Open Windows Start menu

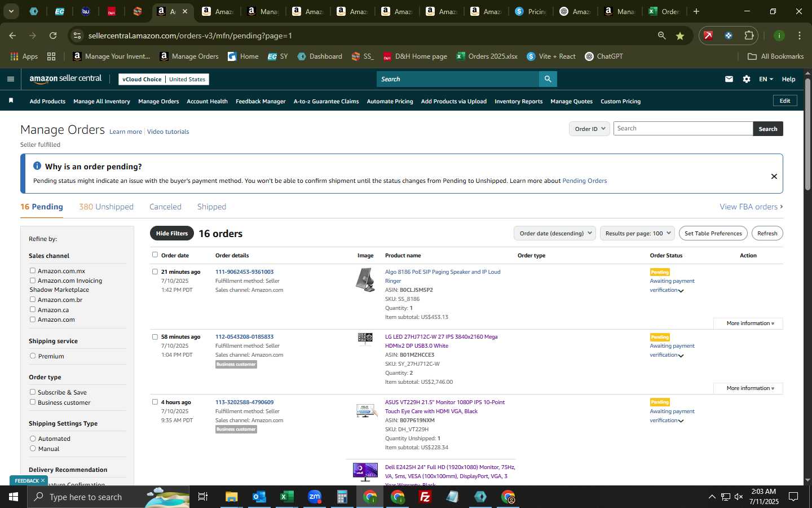14,497
